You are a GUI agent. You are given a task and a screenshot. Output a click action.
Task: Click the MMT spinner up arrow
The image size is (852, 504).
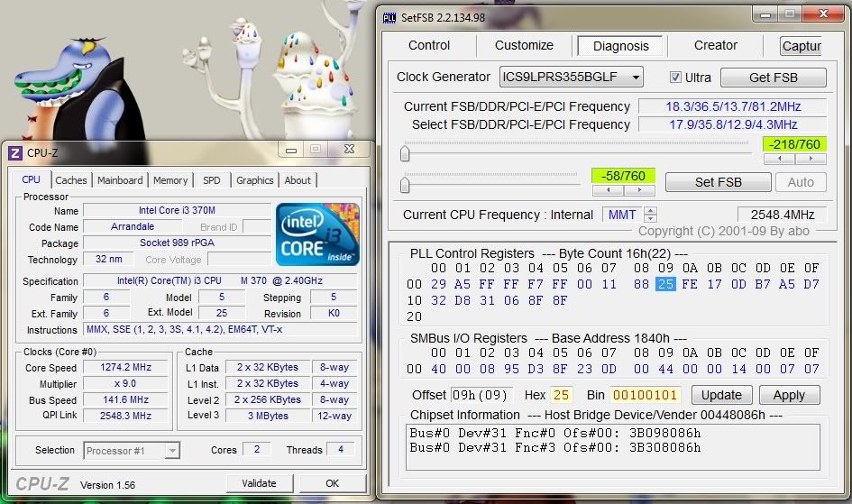coord(651,211)
